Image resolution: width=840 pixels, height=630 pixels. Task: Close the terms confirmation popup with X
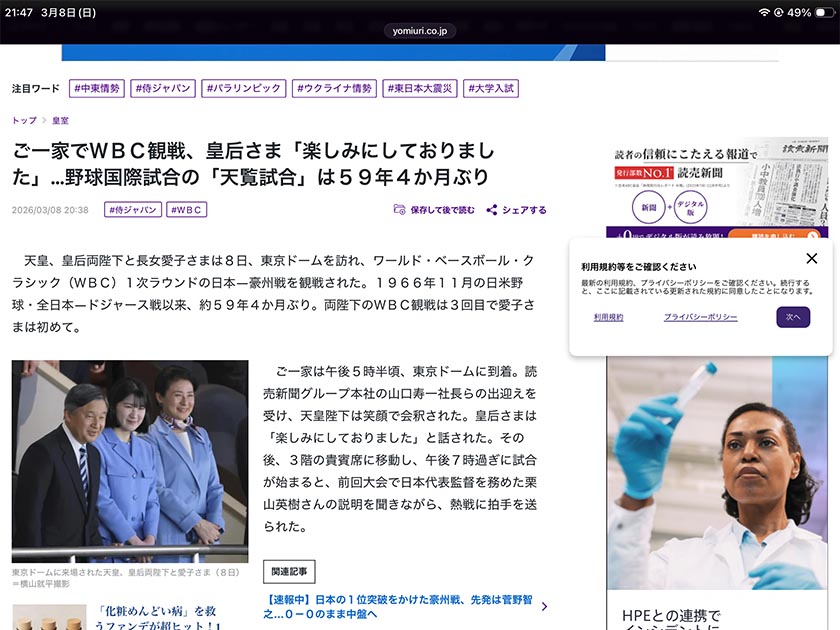811,259
